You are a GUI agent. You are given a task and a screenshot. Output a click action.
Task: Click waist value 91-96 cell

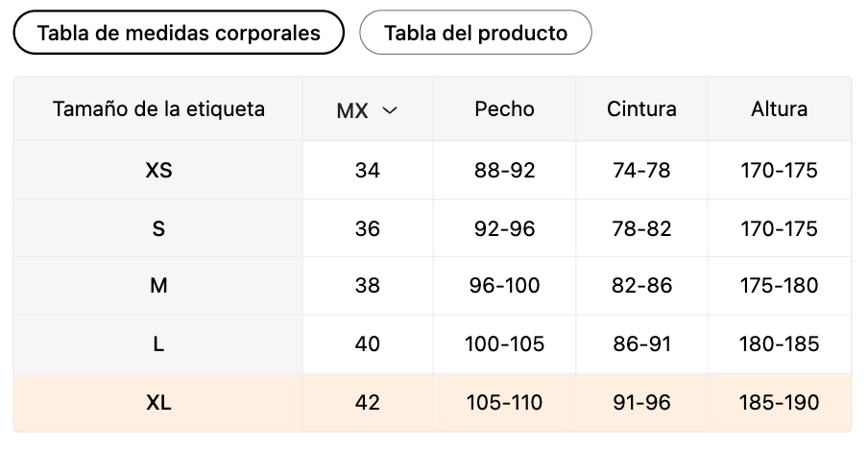[x=641, y=402]
